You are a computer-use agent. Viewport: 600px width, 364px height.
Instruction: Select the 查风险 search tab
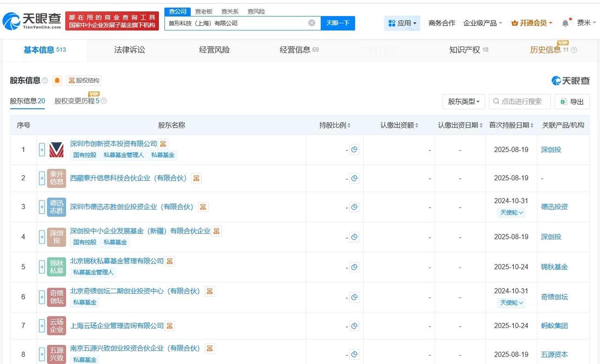[x=256, y=11]
